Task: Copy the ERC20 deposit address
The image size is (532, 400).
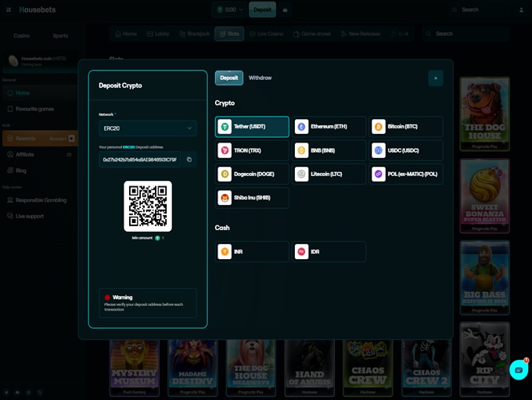Action: coord(189,160)
